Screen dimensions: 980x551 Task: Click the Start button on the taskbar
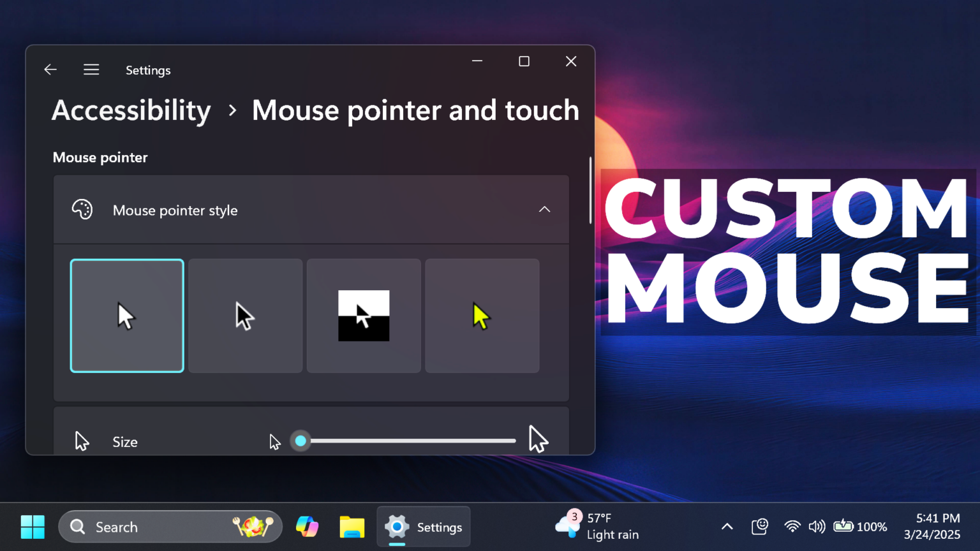click(33, 526)
